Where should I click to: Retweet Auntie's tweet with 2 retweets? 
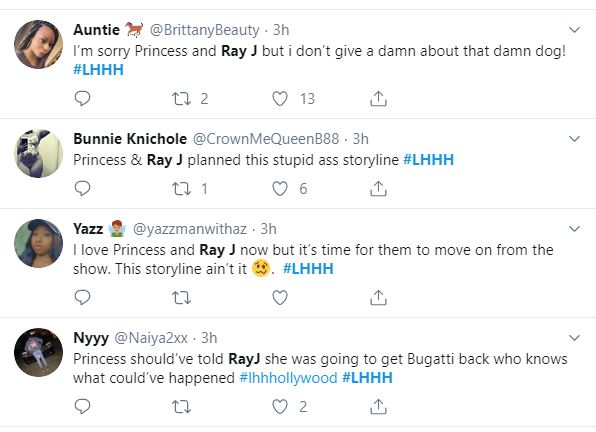181,99
